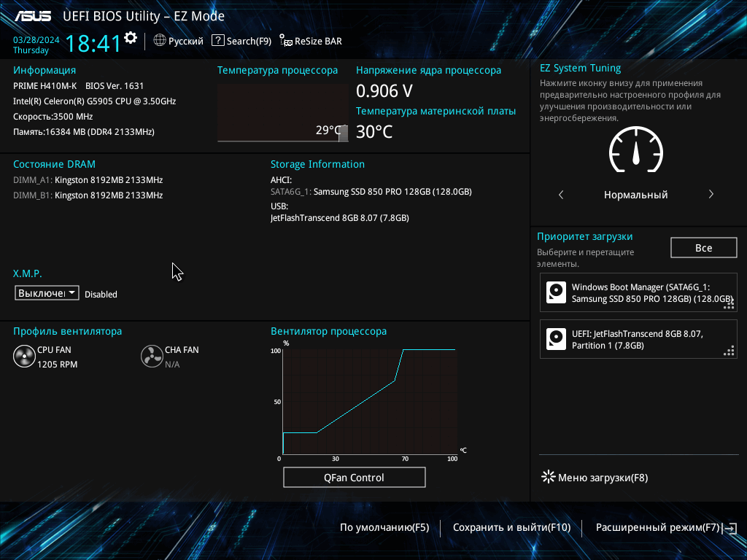Viewport: 747px width, 560px height.
Task: Click the BIOS Ver. 1631 text
Action: 115,86
